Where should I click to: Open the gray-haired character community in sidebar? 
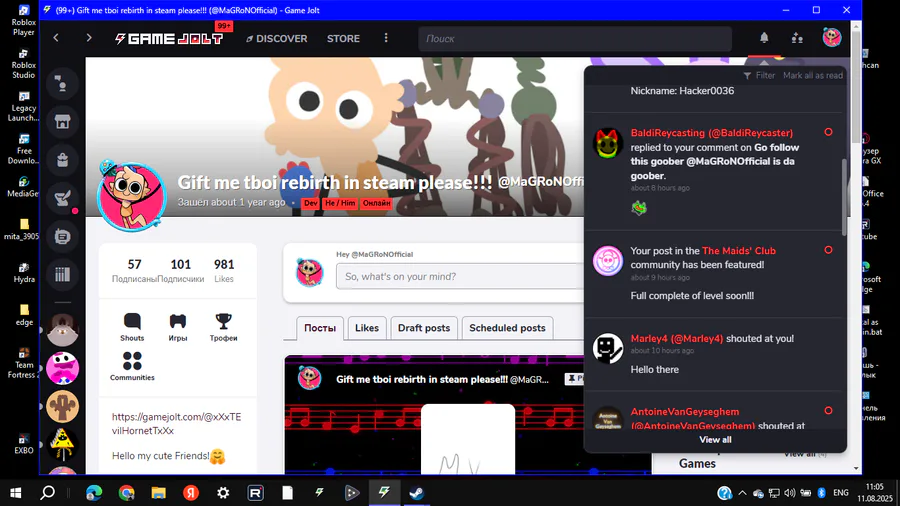point(63,330)
